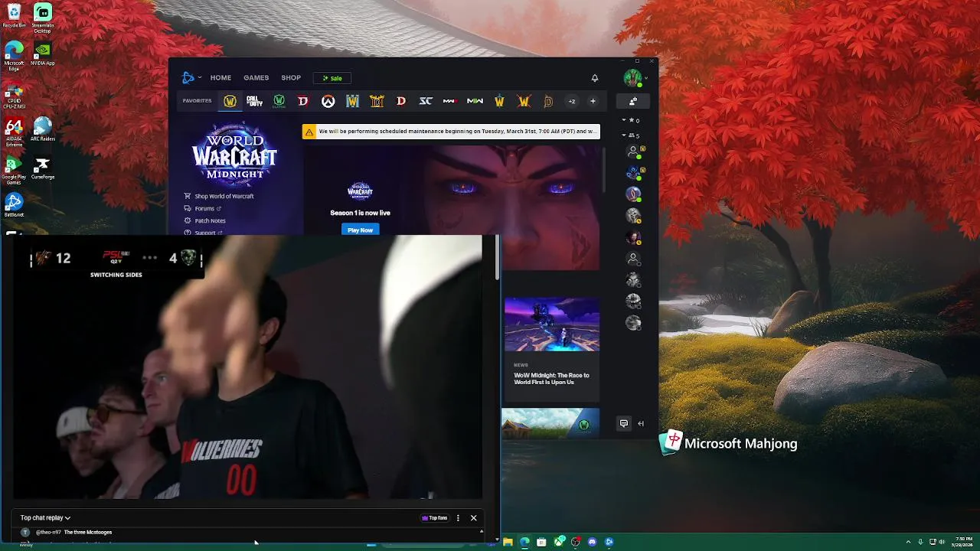The image size is (980, 551).
Task: Select the StarCraft SC favorites icon
Action: coord(426,101)
